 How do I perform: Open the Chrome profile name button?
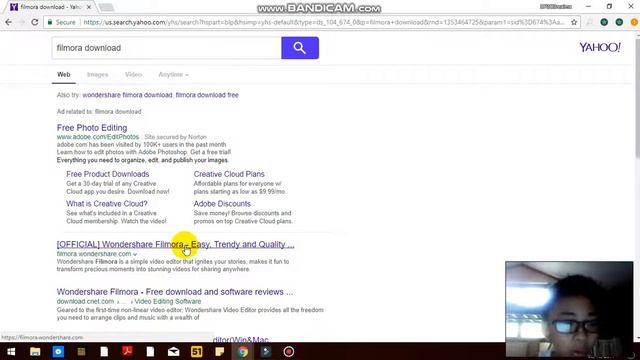pos(556,7)
